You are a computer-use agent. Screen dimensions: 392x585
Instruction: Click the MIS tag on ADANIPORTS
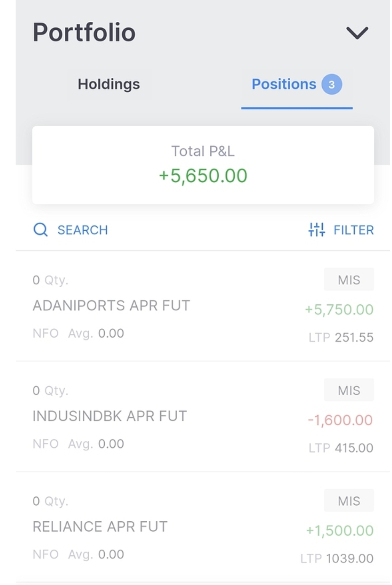pos(349,280)
